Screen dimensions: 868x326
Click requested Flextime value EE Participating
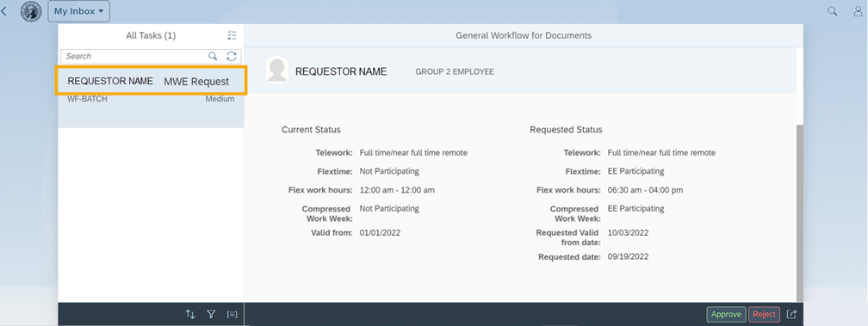click(635, 171)
